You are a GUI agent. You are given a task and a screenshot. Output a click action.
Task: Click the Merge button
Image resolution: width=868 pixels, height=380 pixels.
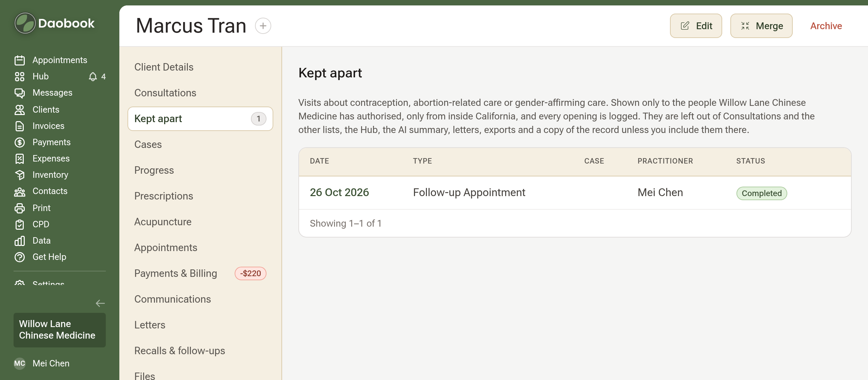[761, 26]
